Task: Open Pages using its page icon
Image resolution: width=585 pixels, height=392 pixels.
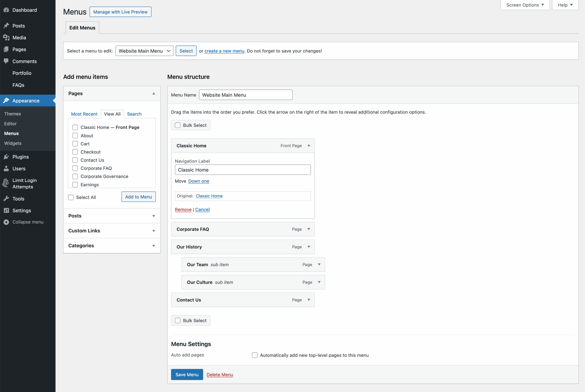Action: (x=7, y=49)
